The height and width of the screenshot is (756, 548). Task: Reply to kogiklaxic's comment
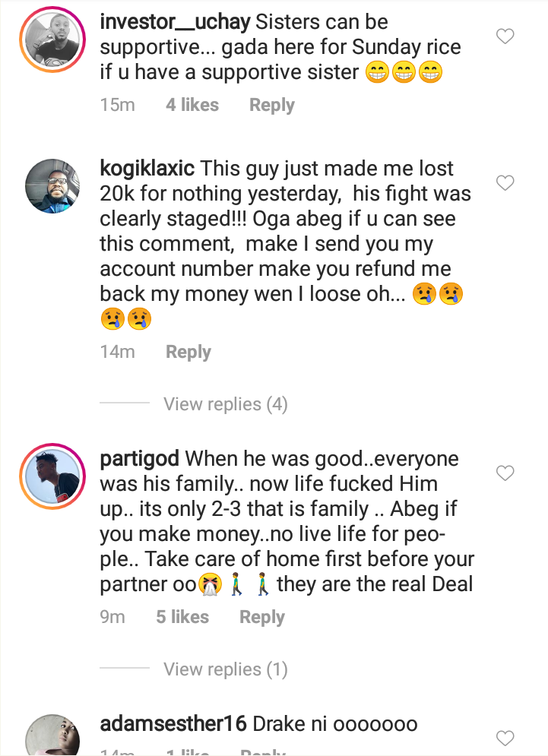188,352
